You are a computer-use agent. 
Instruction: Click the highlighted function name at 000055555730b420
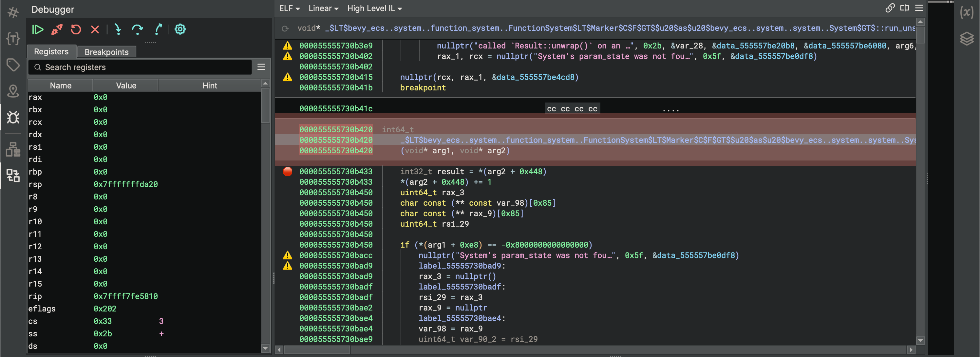pos(658,141)
